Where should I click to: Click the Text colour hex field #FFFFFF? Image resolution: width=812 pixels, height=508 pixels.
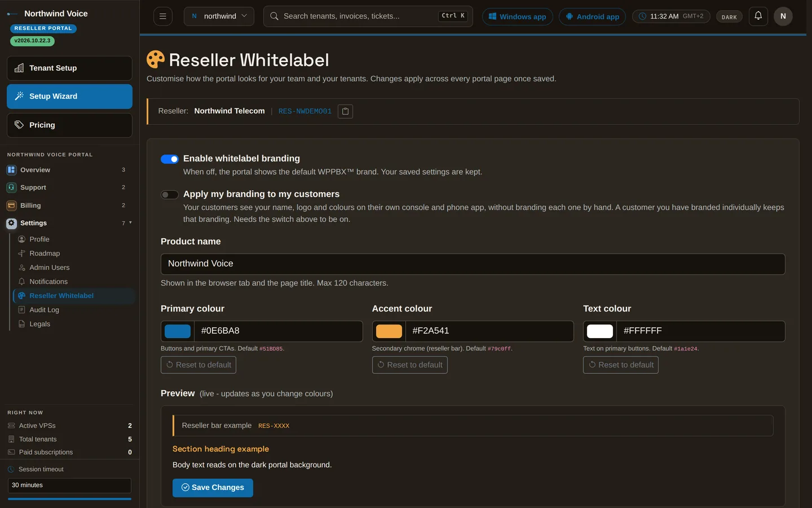(701, 331)
